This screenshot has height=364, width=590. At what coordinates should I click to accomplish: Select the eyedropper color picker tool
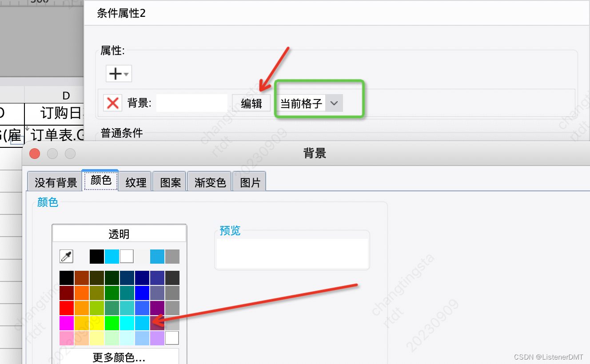click(x=66, y=256)
